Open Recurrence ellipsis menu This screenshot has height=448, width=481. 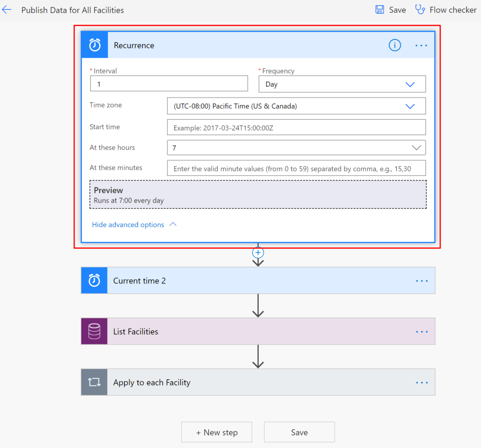coord(421,45)
